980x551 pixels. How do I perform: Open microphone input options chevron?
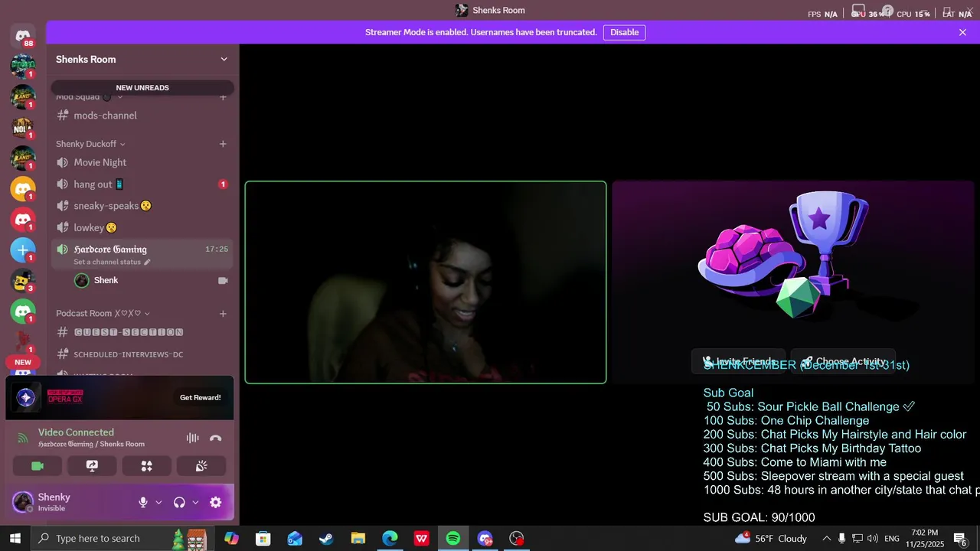[158, 503]
